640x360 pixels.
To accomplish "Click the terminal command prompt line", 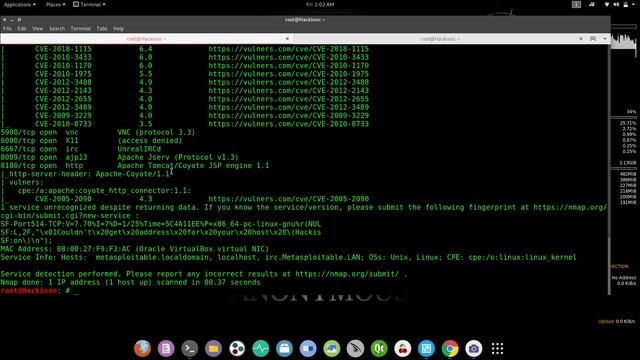I will point(39,291).
